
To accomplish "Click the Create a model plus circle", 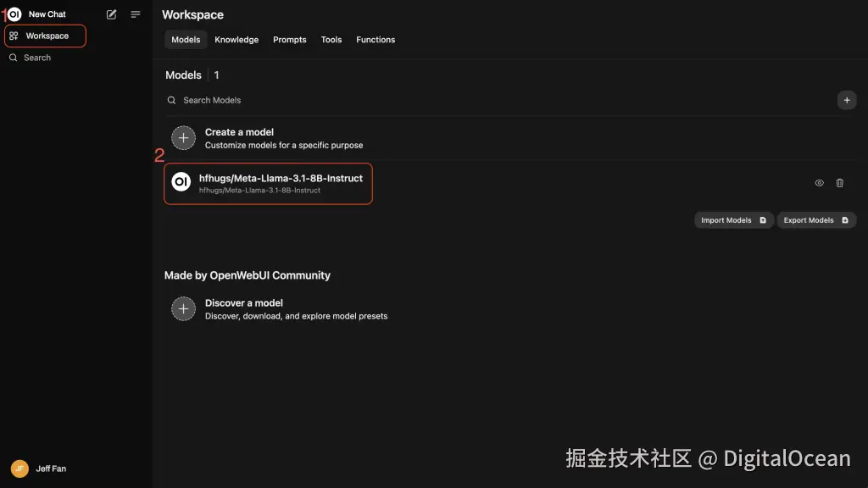I will point(183,138).
